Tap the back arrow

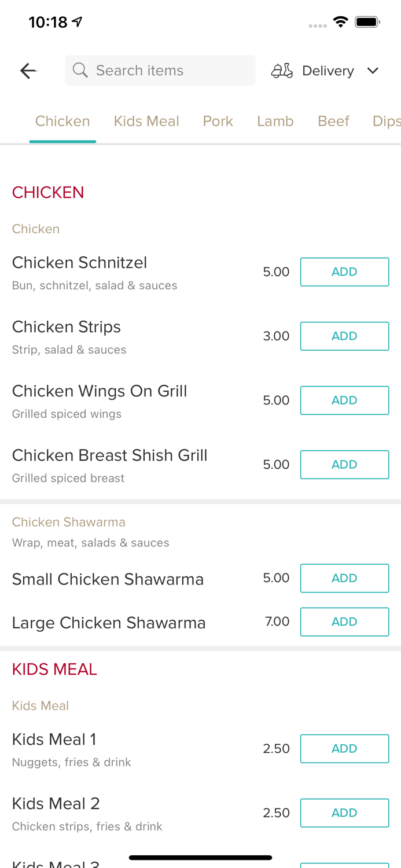click(x=28, y=70)
